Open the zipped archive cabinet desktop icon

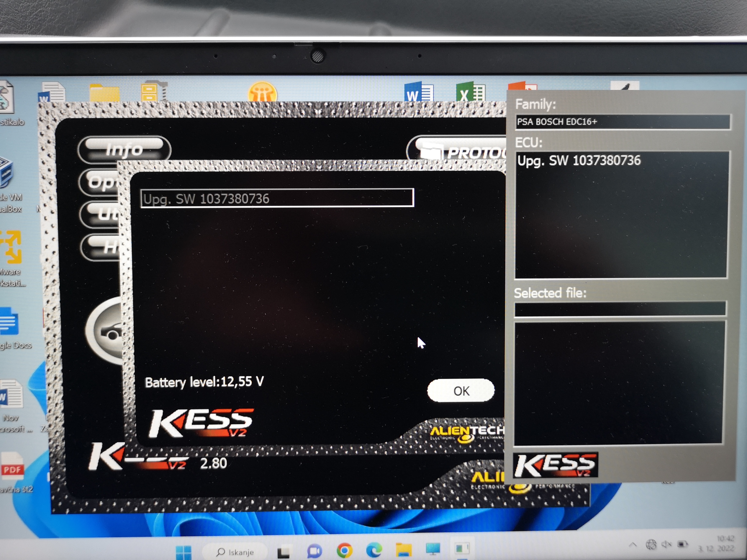click(x=154, y=91)
